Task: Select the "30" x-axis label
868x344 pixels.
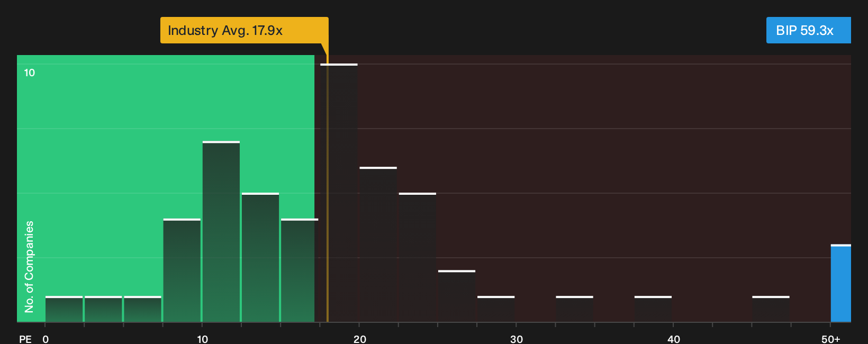Action: click(x=517, y=339)
